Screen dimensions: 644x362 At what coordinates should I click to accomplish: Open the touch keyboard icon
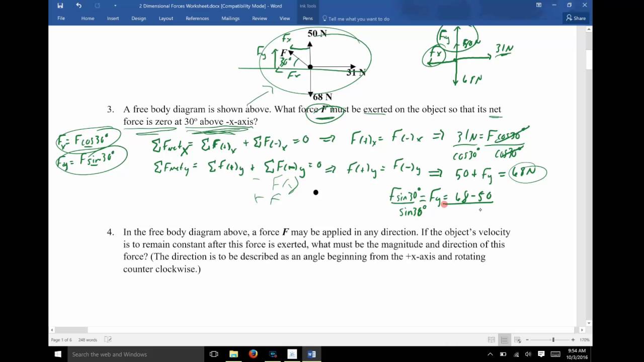555,354
